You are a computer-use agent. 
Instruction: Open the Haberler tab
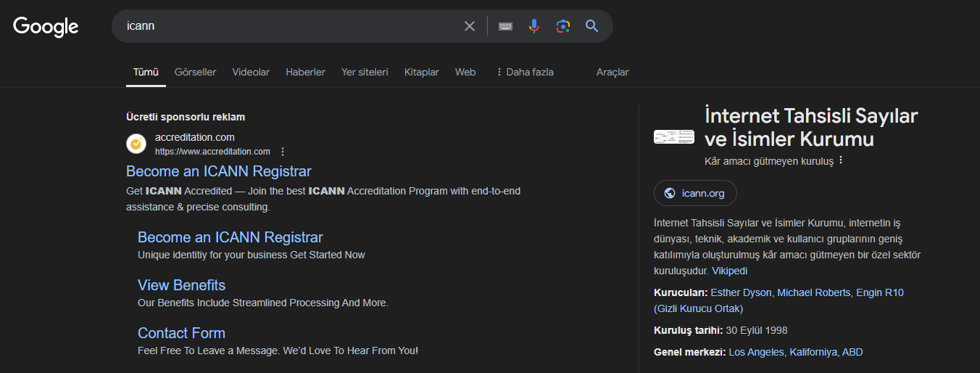pyautogui.click(x=305, y=72)
